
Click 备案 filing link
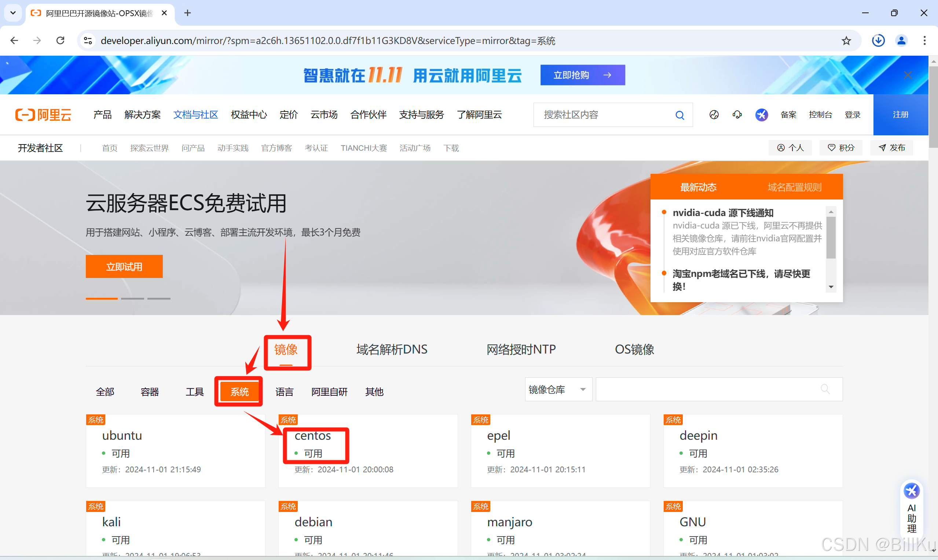coord(788,115)
